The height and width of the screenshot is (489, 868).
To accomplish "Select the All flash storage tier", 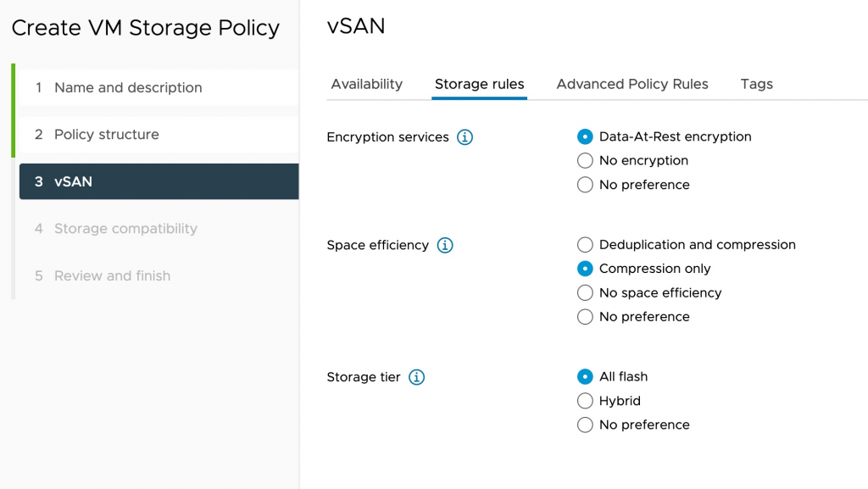I will pyautogui.click(x=585, y=377).
